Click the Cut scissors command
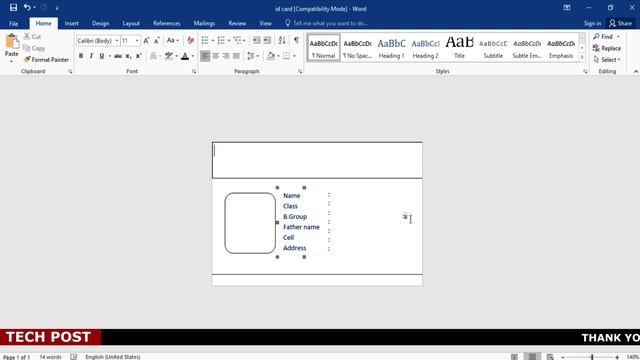This screenshot has width=640, height=360. [33, 36]
